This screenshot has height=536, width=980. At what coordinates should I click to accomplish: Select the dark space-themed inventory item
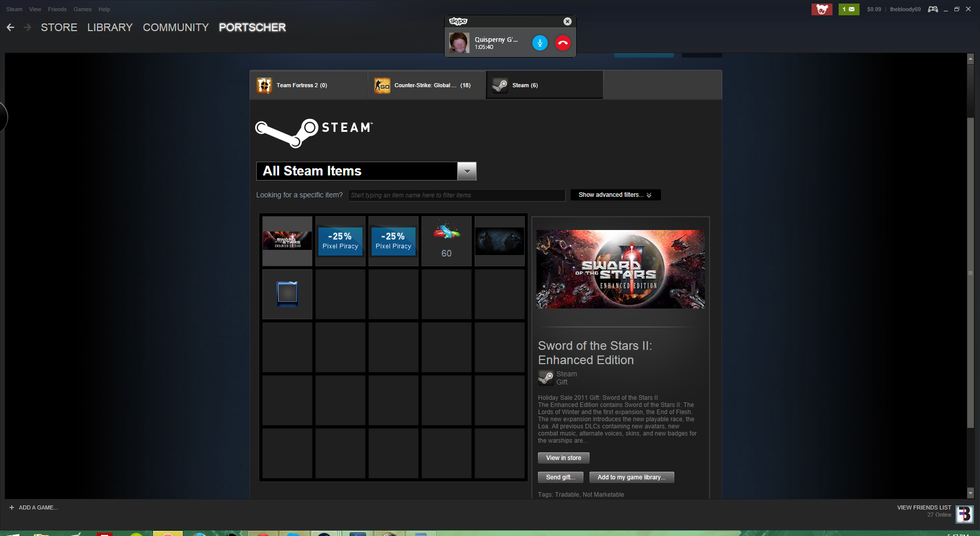tap(500, 241)
